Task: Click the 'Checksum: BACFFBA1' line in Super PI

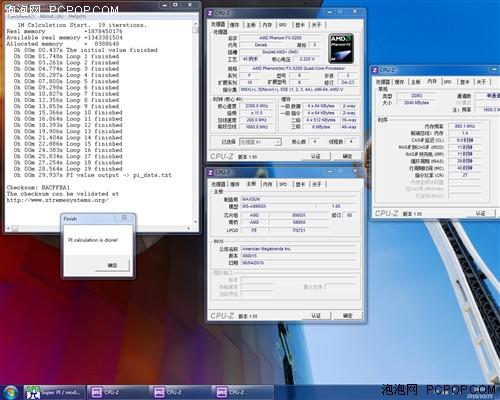Action: pyautogui.click(x=38, y=188)
